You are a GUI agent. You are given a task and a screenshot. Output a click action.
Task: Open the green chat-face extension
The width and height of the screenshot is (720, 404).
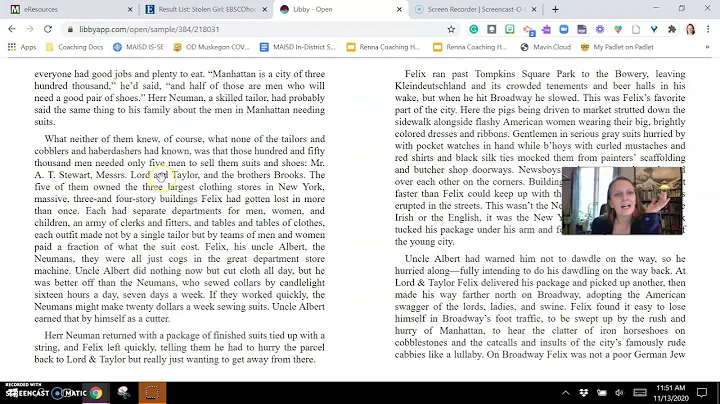click(510, 29)
